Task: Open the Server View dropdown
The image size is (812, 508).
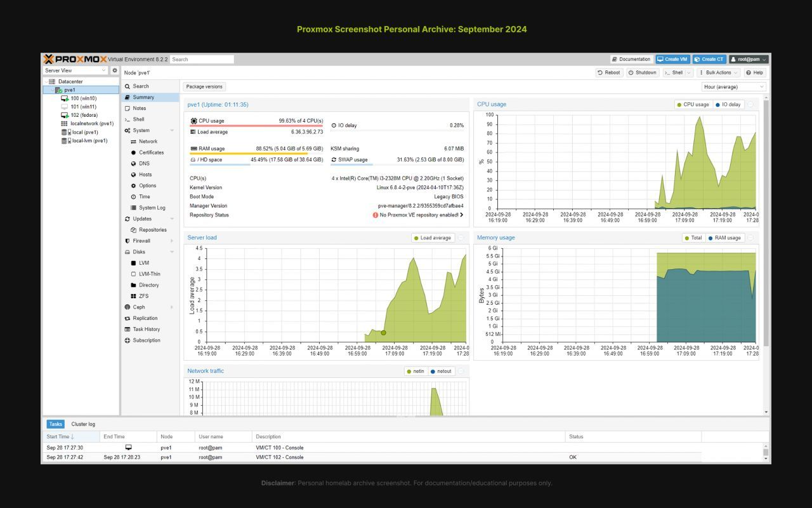Action: click(x=76, y=70)
